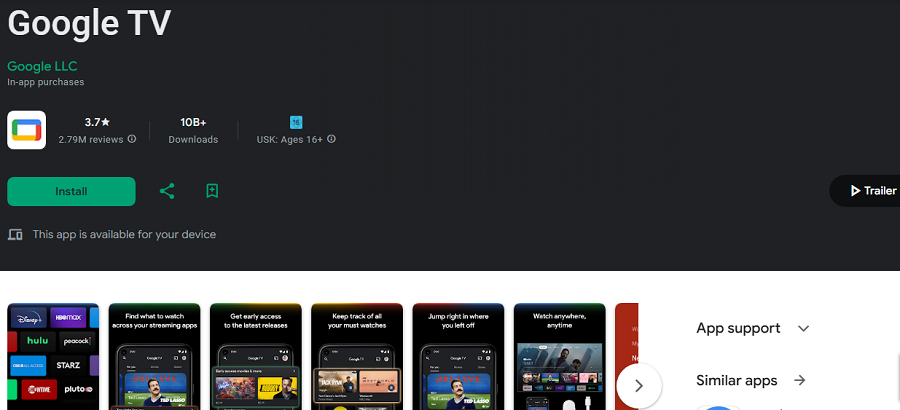
Task: Click the Similar apps heading
Action: click(x=736, y=380)
